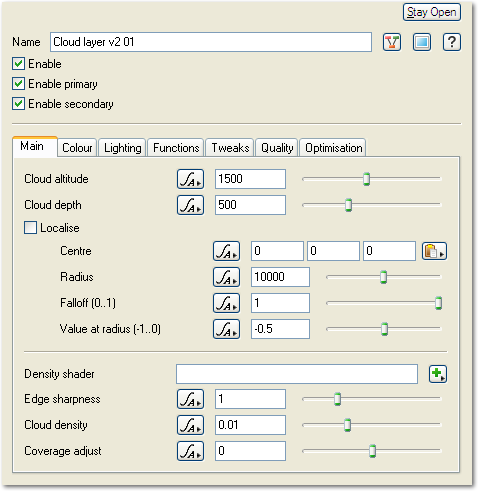
Task: Click the animation button for Radius
Action: [x=226, y=277]
